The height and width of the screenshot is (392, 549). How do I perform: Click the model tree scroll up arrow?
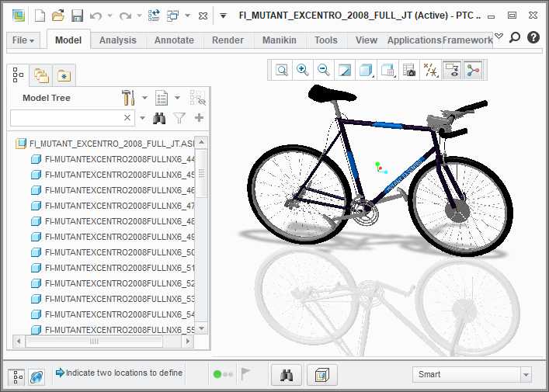(201, 142)
